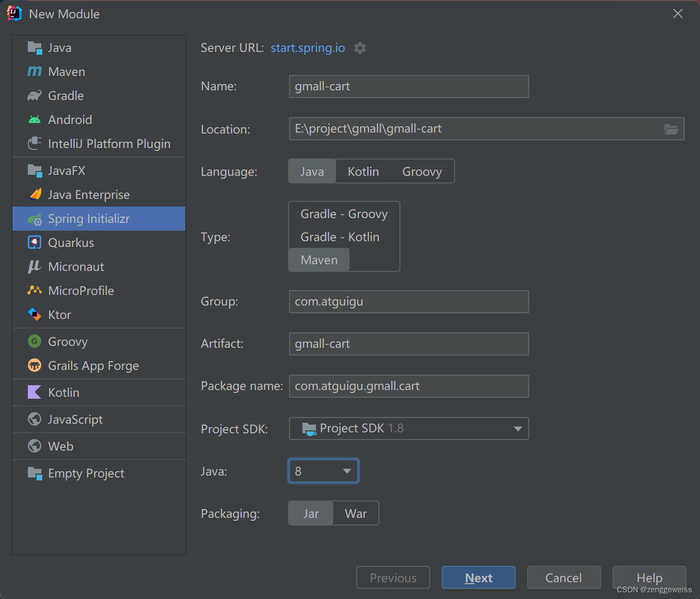The height and width of the screenshot is (599, 700).
Task: Click the Group field com.atguigu
Action: (409, 302)
